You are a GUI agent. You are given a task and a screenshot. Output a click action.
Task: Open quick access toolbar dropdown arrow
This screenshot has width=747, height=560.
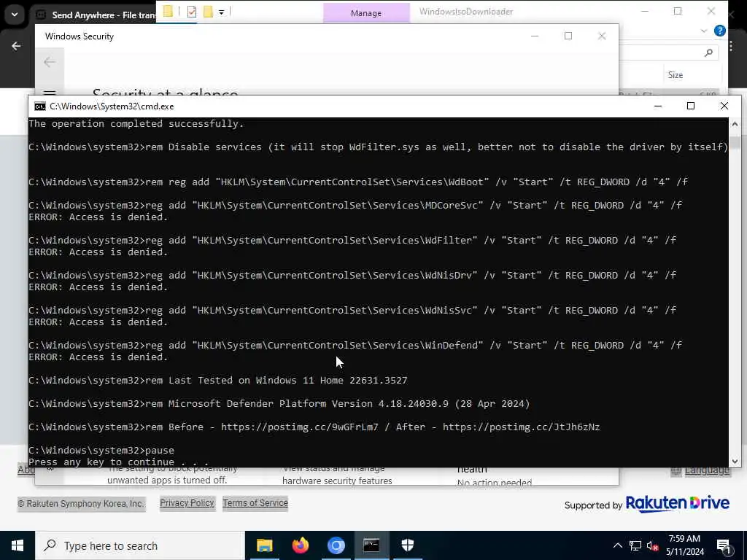(221, 12)
